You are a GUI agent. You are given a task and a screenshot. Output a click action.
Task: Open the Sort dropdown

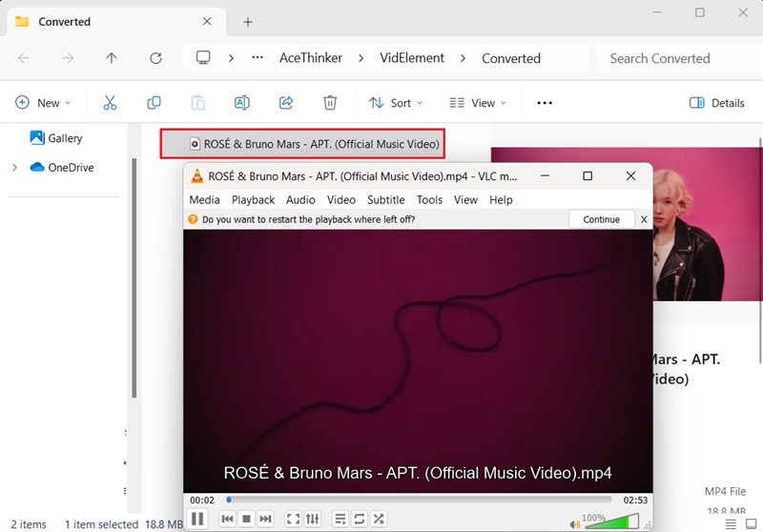tap(396, 103)
